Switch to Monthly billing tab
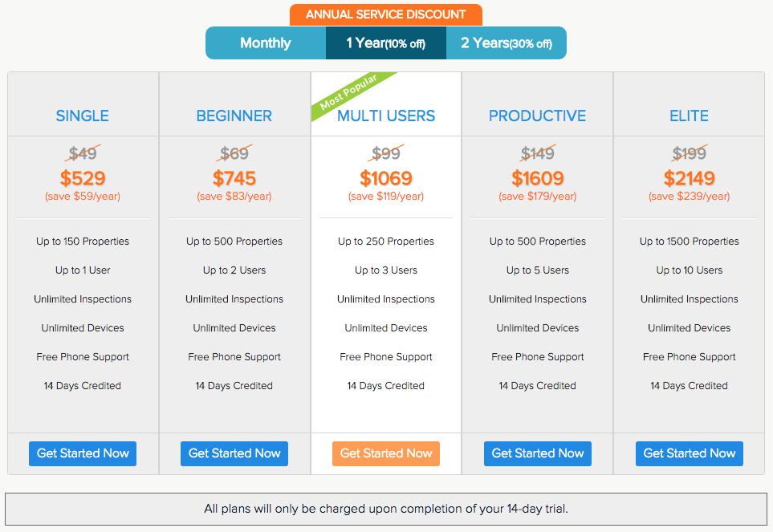 point(266,43)
